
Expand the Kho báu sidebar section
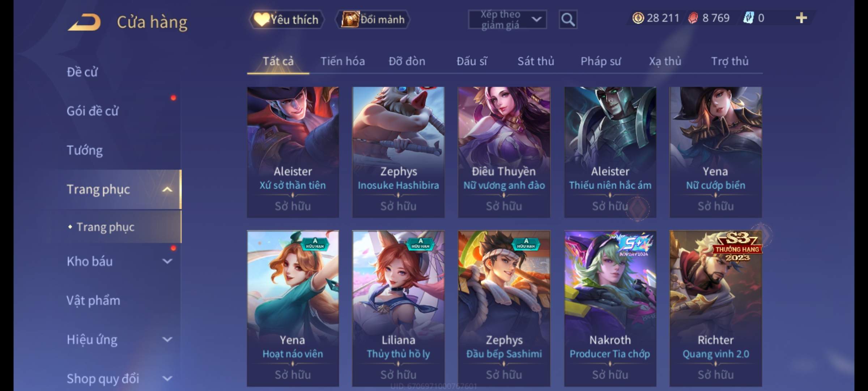[167, 261]
